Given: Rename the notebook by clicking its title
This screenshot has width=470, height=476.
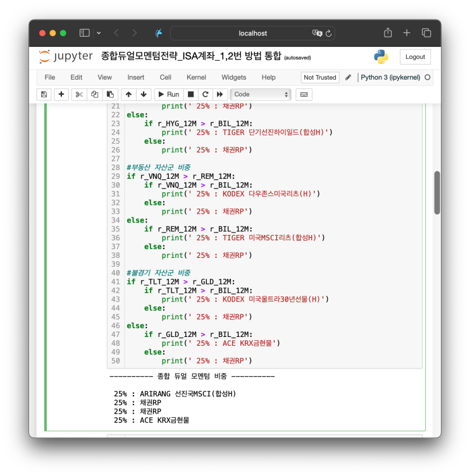Looking at the screenshot, I should (x=191, y=56).
